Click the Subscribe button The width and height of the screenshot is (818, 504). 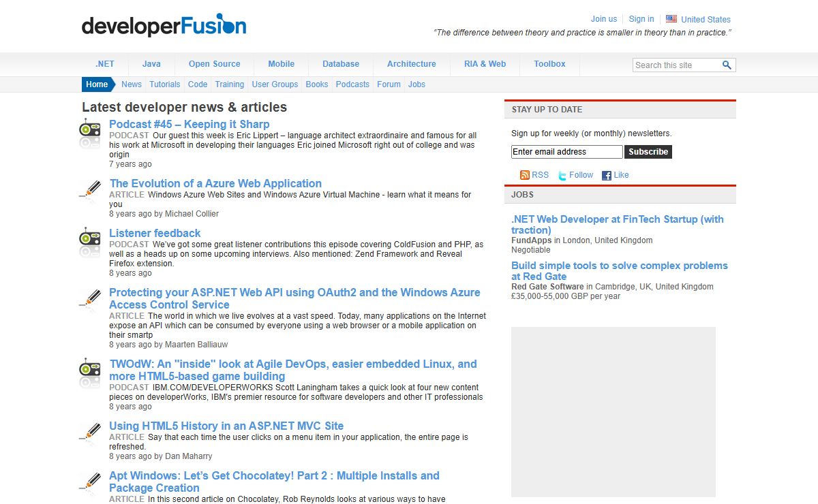coord(648,152)
